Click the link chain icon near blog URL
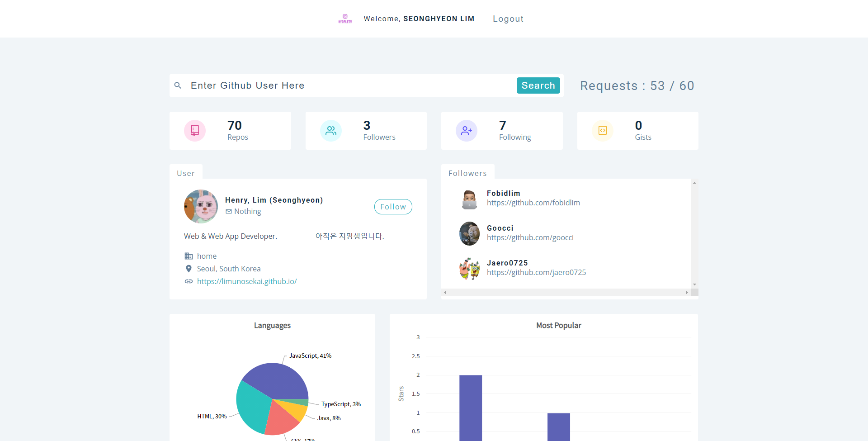The width and height of the screenshot is (868, 441). [x=189, y=281]
